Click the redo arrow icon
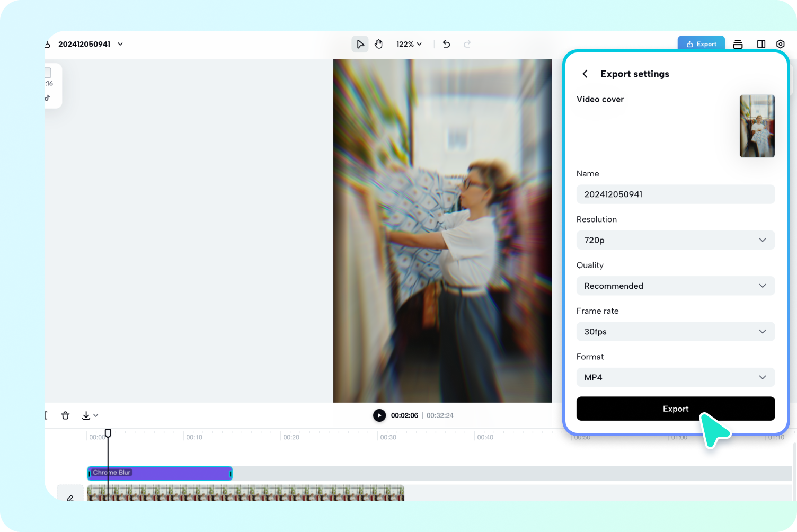 [467, 44]
